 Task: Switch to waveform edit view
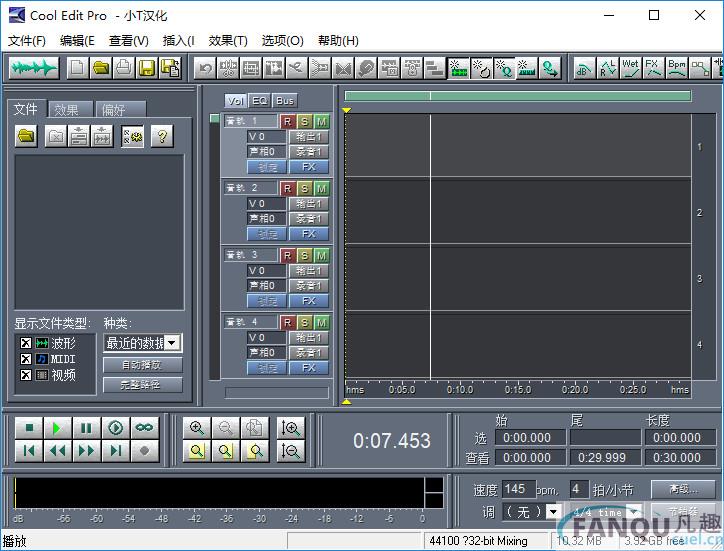(34, 68)
